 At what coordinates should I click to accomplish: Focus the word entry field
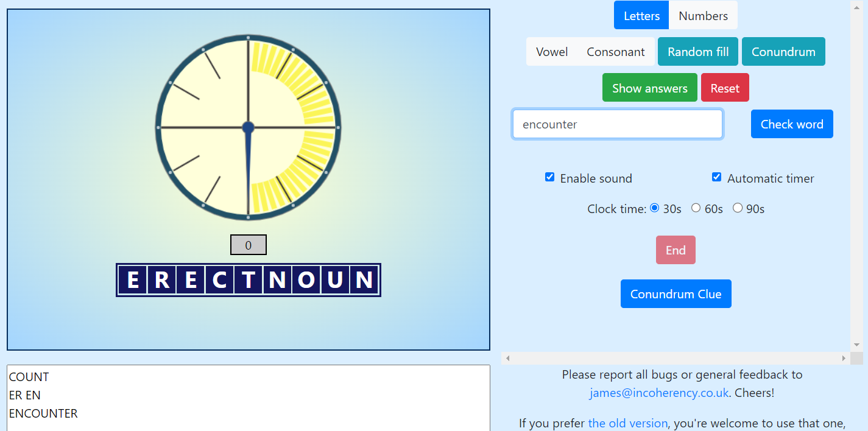[x=618, y=124]
